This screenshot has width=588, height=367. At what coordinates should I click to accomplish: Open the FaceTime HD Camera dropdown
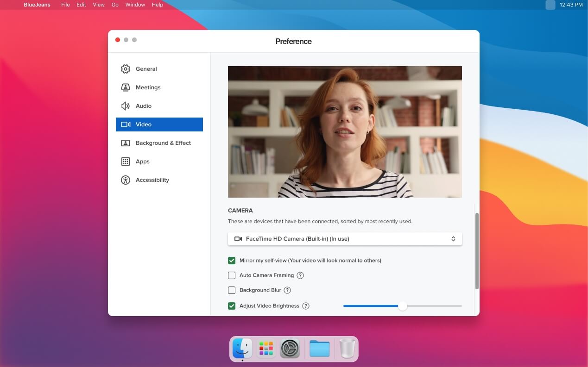tap(345, 239)
